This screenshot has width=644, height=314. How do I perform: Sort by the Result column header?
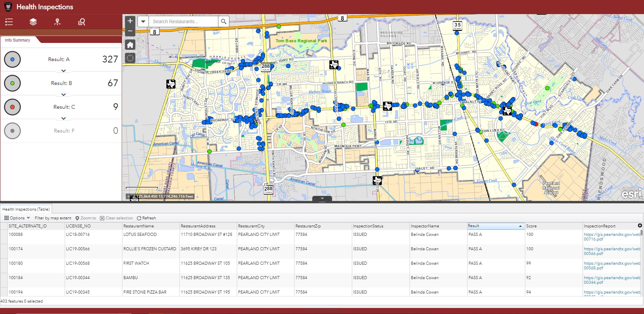coord(496,226)
